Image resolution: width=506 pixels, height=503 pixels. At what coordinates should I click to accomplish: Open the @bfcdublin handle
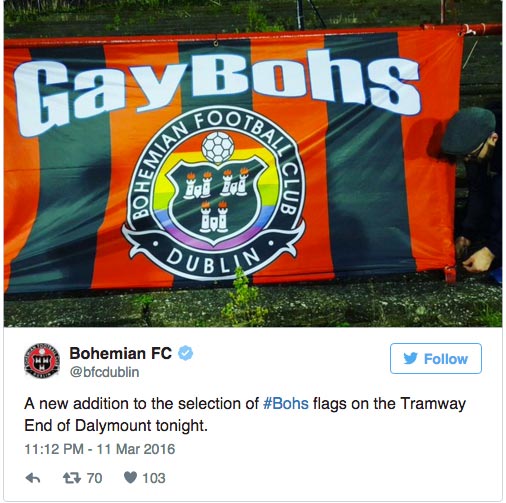(x=104, y=372)
